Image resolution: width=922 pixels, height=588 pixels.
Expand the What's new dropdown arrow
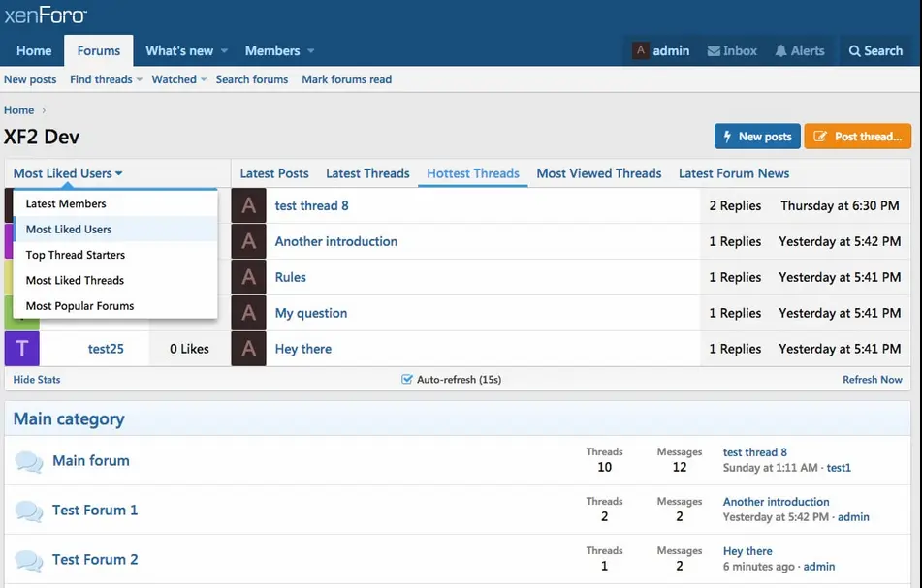click(x=224, y=51)
